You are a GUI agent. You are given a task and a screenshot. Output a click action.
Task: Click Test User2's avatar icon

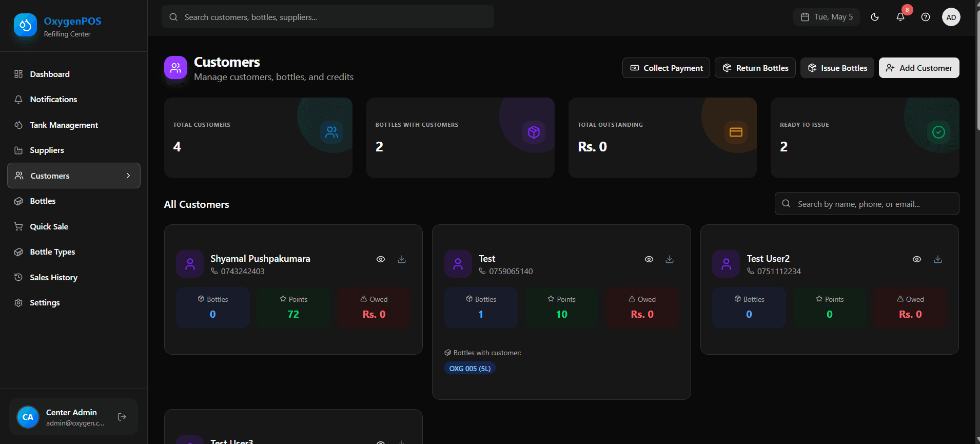click(726, 264)
